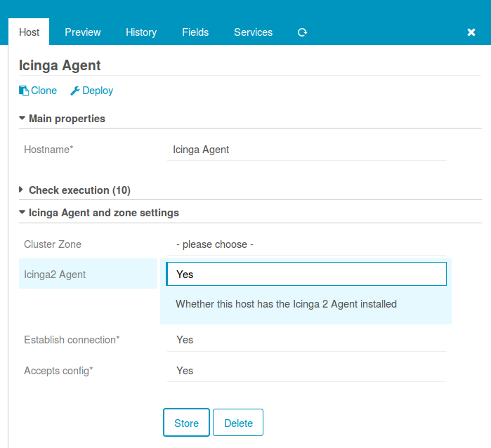
Task: Switch to the Host tab
Action: (x=29, y=32)
